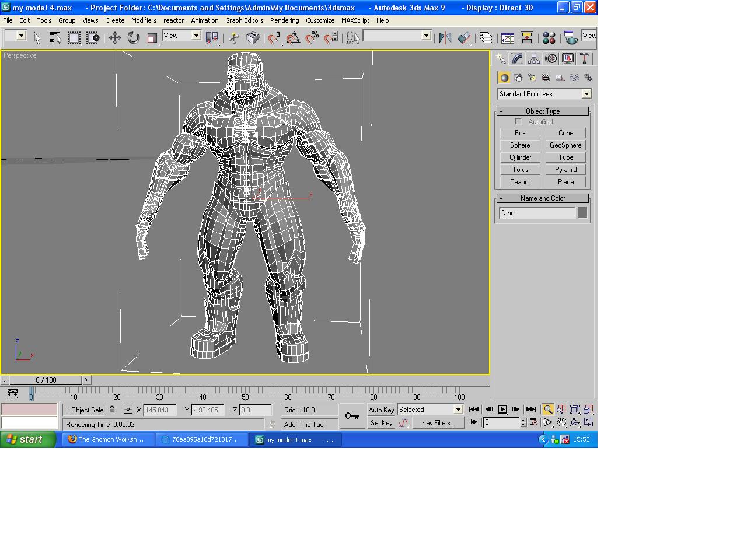Screen dimensions: 747x560
Task: Open the reference coordinate View dropdown
Action: coord(196,36)
